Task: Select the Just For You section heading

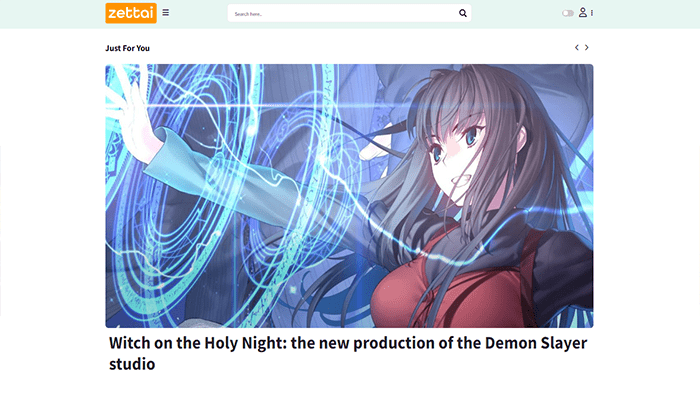Action: click(x=127, y=48)
